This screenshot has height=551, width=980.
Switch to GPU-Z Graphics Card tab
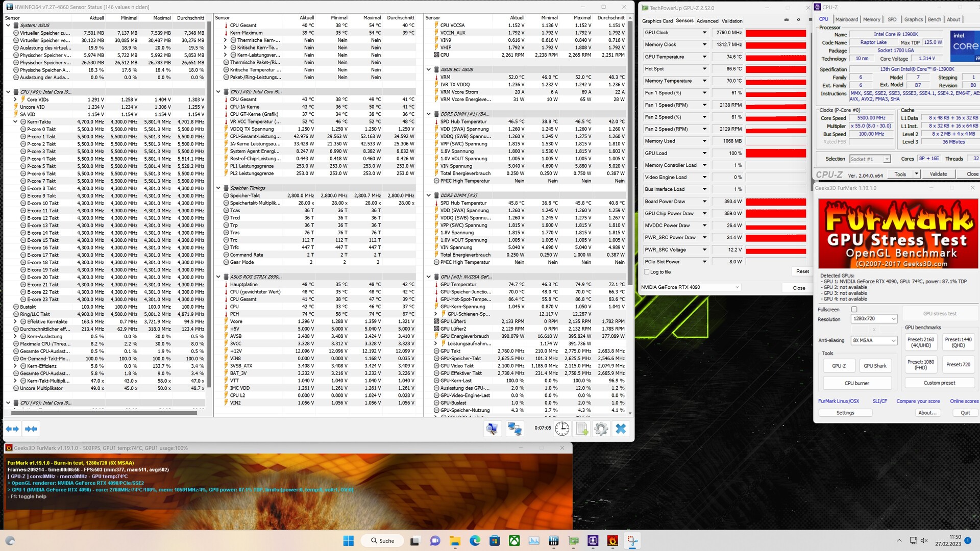coord(657,21)
